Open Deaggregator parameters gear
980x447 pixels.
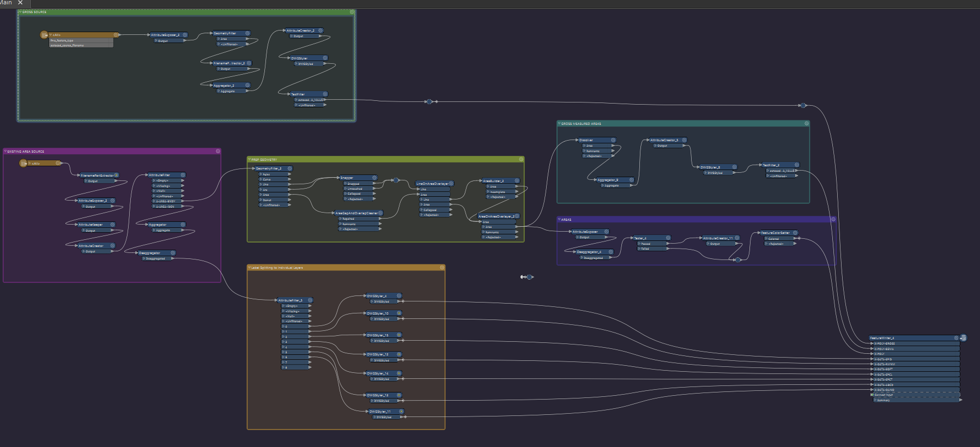pos(173,253)
